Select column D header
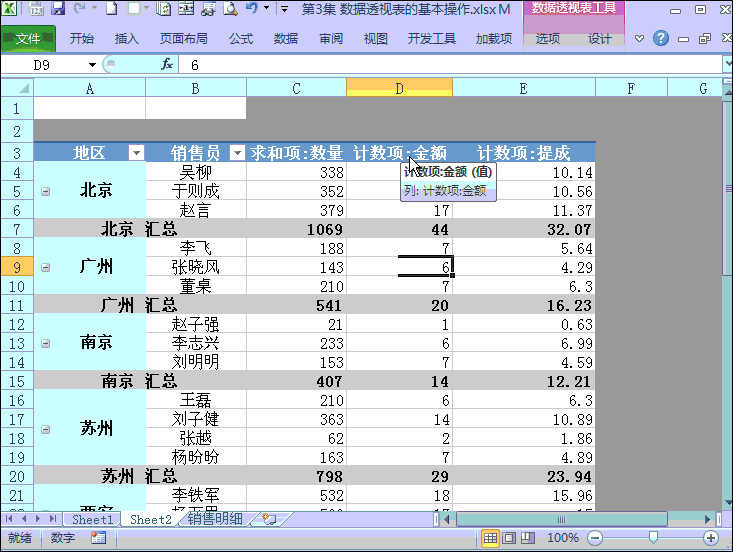 click(399, 88)
